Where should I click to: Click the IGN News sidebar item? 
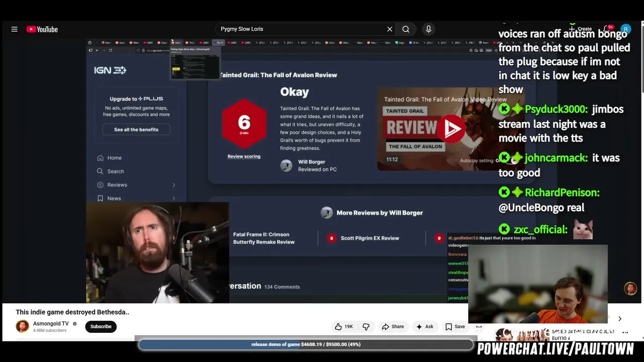[114, 199]
